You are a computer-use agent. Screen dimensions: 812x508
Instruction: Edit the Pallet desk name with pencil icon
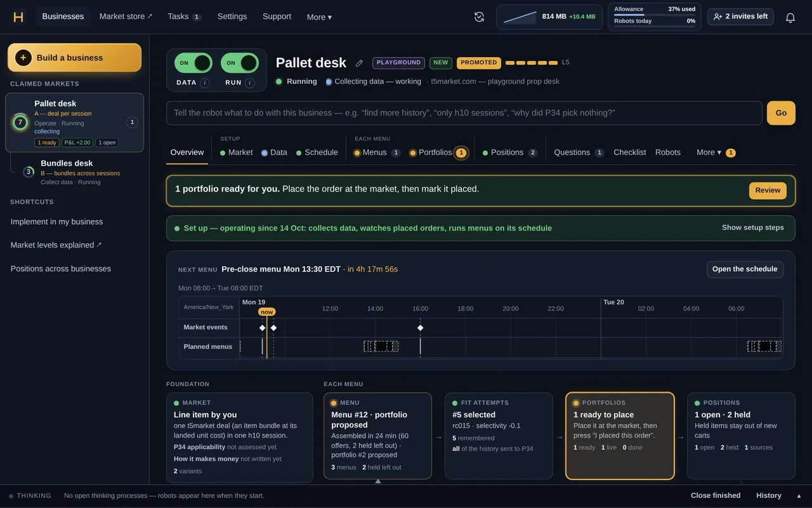360,63
